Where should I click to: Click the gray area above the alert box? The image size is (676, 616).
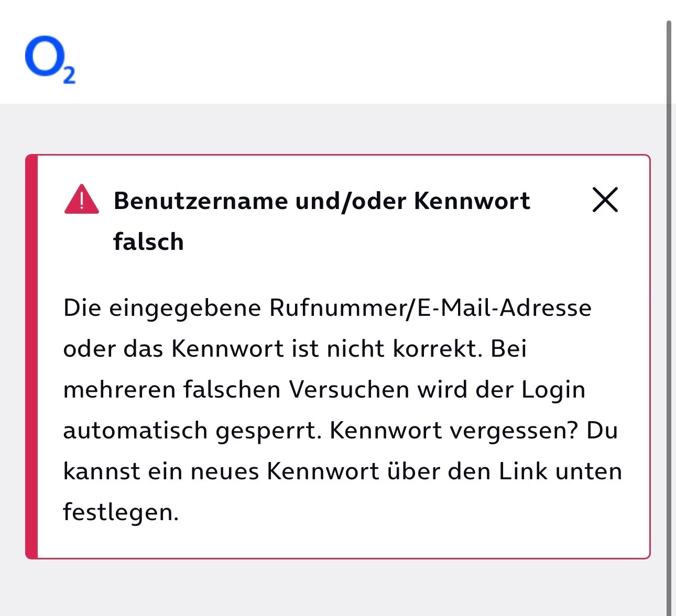(335, 128)
